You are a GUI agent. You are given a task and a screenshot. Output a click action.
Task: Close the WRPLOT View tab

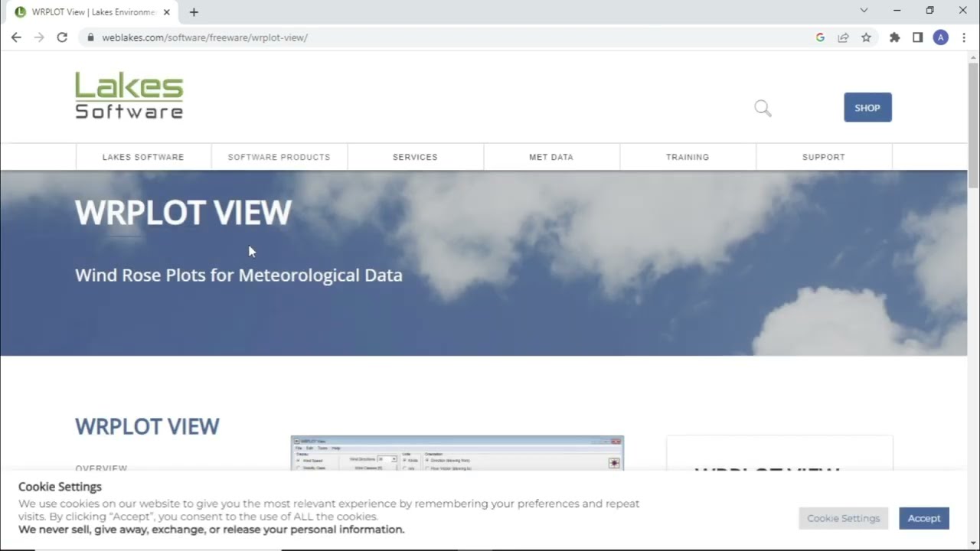pyautogui.click(x=166, y=12)
